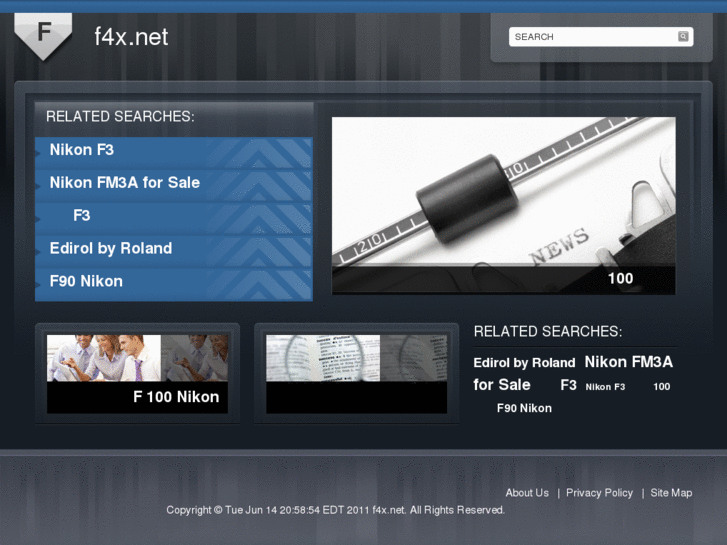
Task: Click the F shield logo icon
Action: tap(43, 36)
